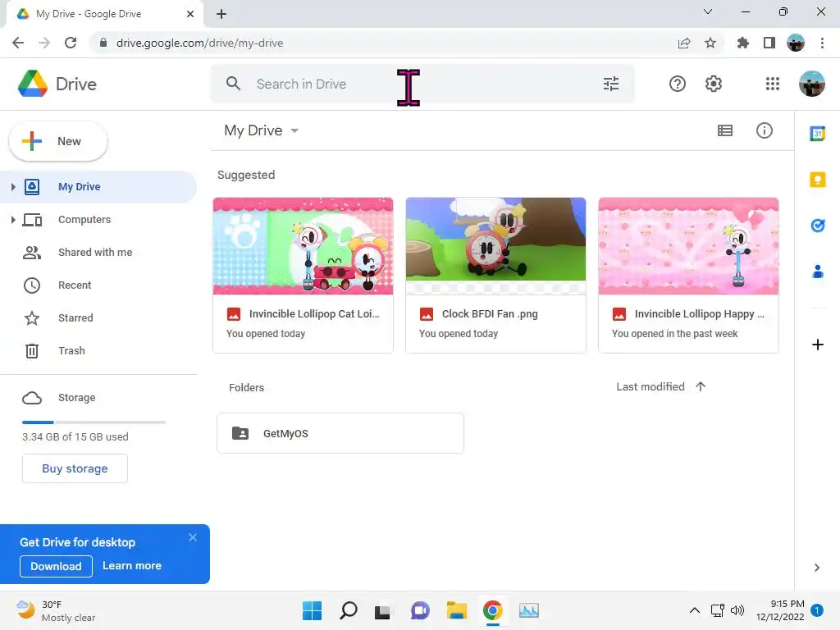Reverse sort direction arrow
The width and height of the screenshot is (840, 630).
701,386
